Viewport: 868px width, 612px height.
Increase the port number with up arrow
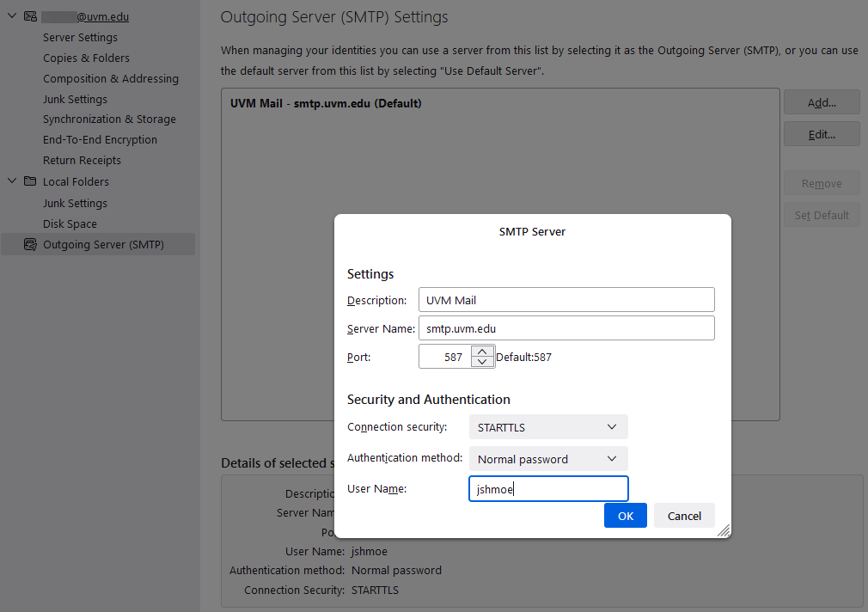483,352
